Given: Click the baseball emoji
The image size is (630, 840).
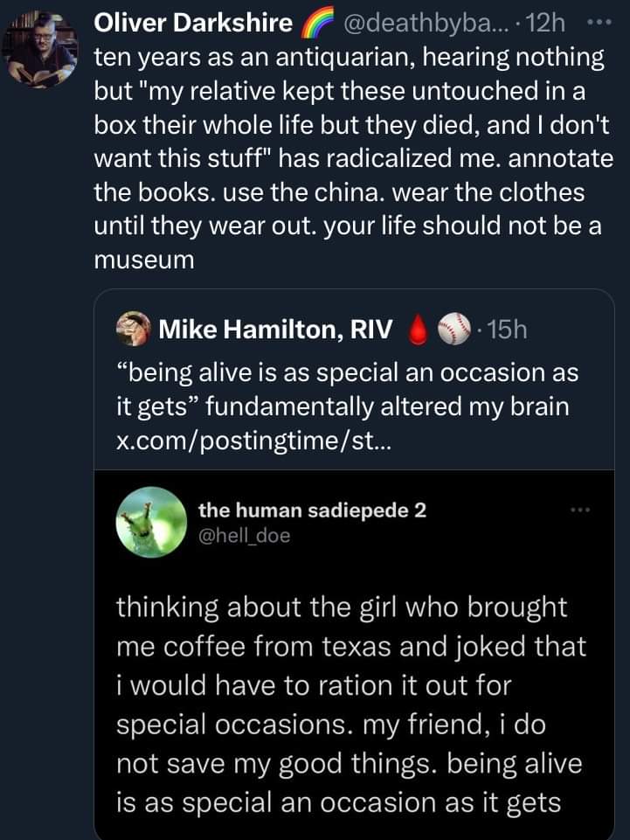Looking at the screenshot, I should [455, 330].
